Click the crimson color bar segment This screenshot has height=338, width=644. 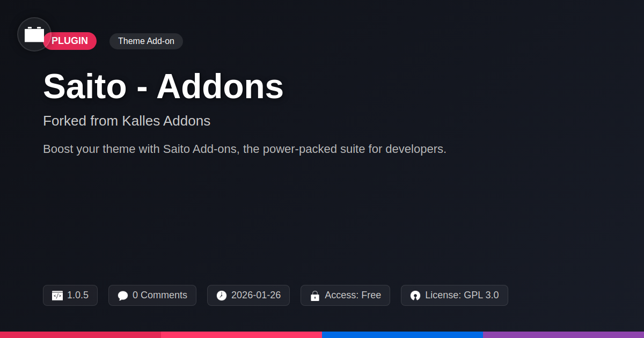pyautogui.click(x=80, y=335)
